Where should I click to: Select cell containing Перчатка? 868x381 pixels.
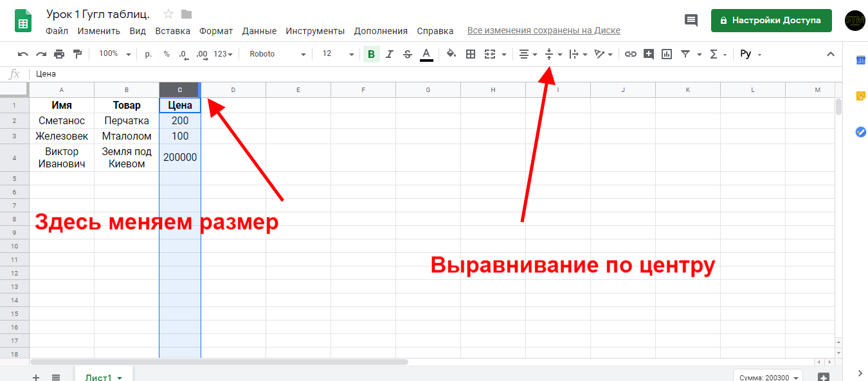127,121
